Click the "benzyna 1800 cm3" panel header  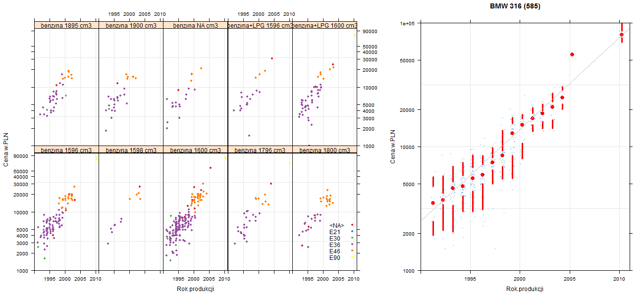(x=324, y=150)
